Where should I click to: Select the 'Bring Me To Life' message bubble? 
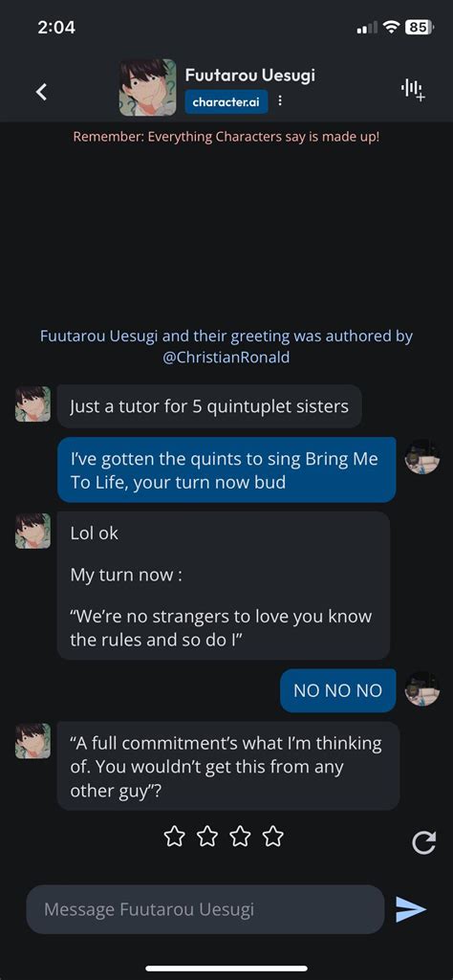226,469
